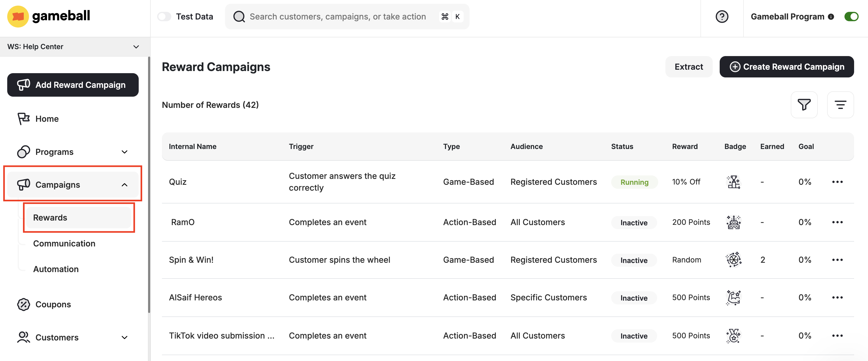Collapse the Campaigns section
868x361 pixels.
coord(124,185)
